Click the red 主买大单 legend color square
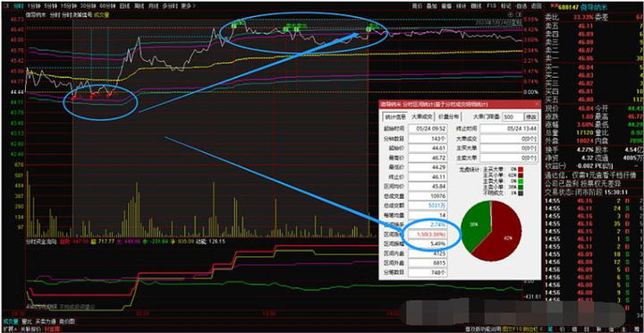This screenshot has width=644, height=333. pos(521,168)
